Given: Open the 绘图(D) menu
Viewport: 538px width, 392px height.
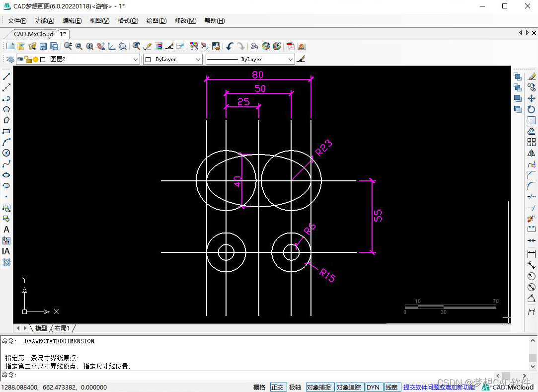Looking at the screenshot, I should click(x=156, y=20).
